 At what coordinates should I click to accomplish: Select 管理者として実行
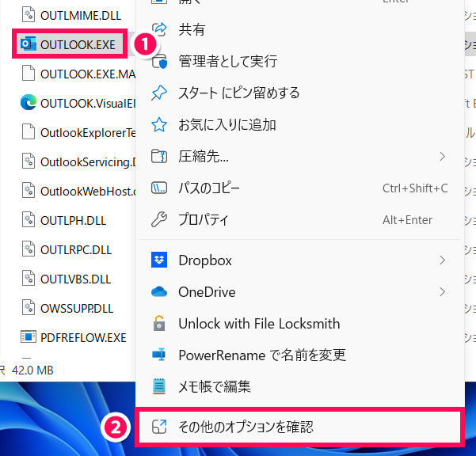(300, 61)
